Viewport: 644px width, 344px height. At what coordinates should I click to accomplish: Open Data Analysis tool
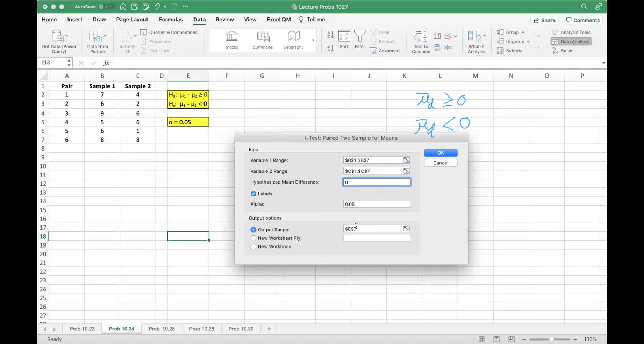(x=571, y=41)
